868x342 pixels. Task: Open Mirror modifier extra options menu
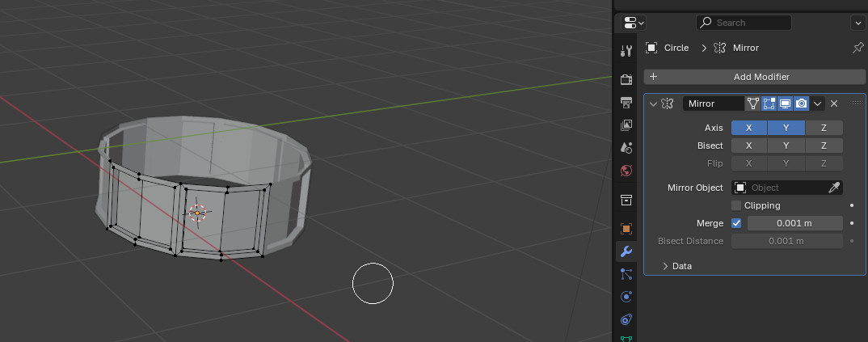818,103
